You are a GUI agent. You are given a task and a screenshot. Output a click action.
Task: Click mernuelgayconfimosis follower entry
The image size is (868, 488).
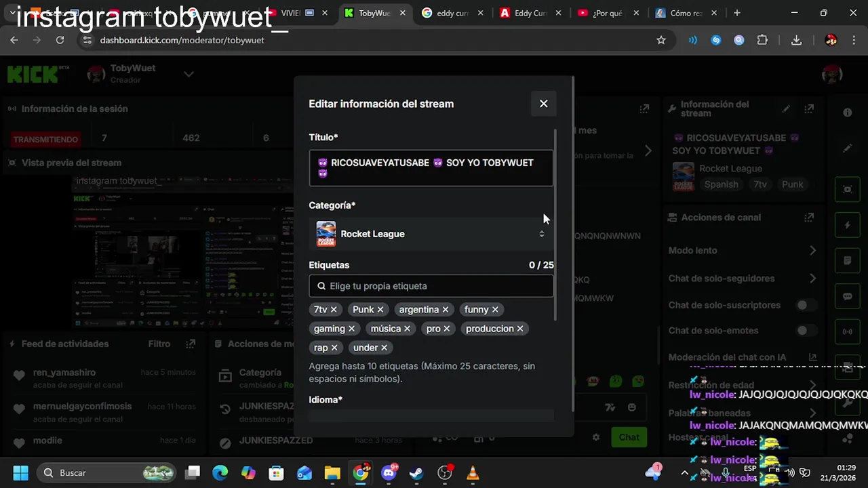tap(82, 407)
